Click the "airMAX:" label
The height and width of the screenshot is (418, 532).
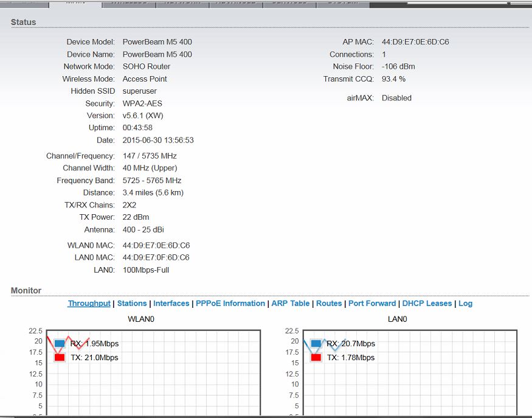coord(361,98)
